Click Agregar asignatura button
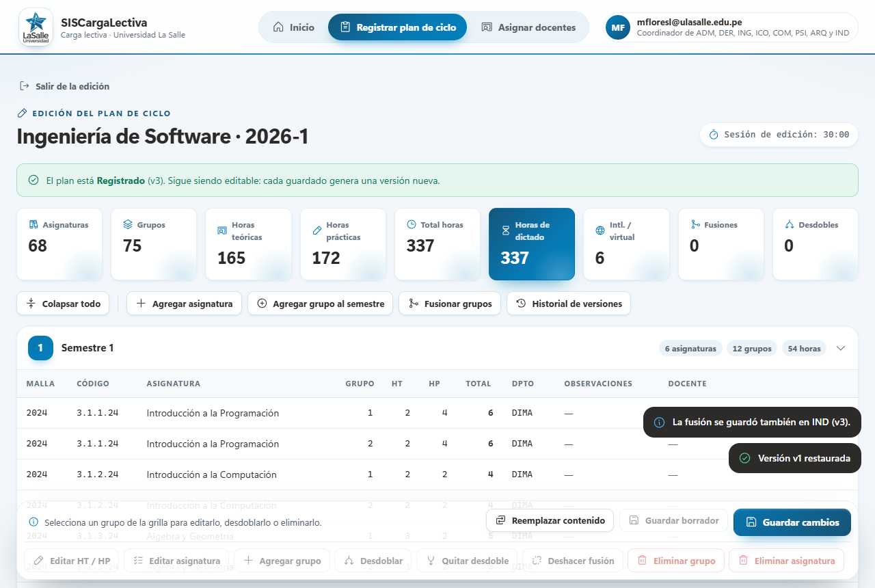Image resolution: width=875 pixels, height=588 pixels. pos(184,304)
